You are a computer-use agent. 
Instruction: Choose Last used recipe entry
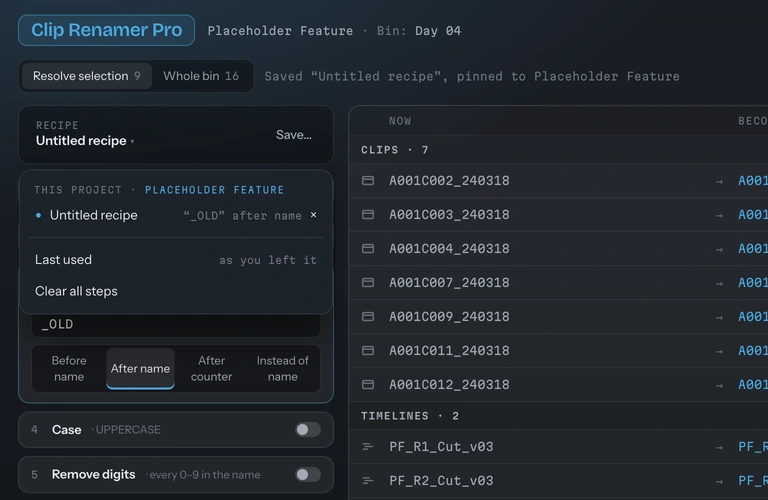tap(176, 260)
